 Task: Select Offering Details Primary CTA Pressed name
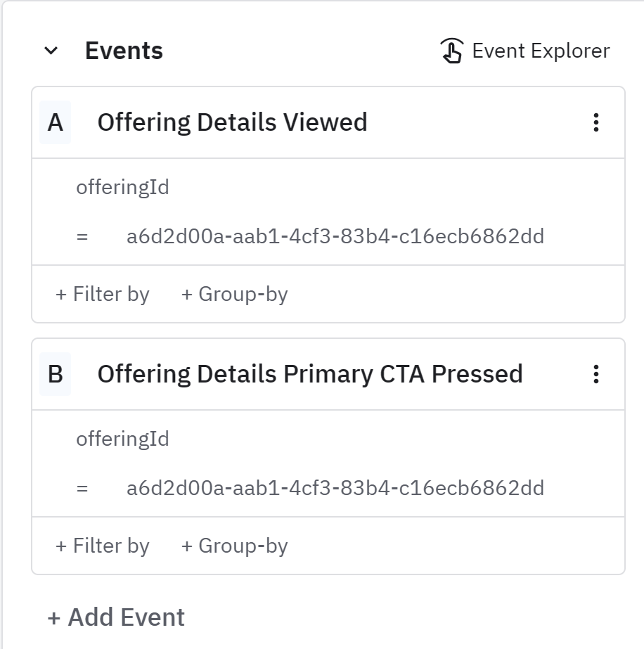pos(310,374)
